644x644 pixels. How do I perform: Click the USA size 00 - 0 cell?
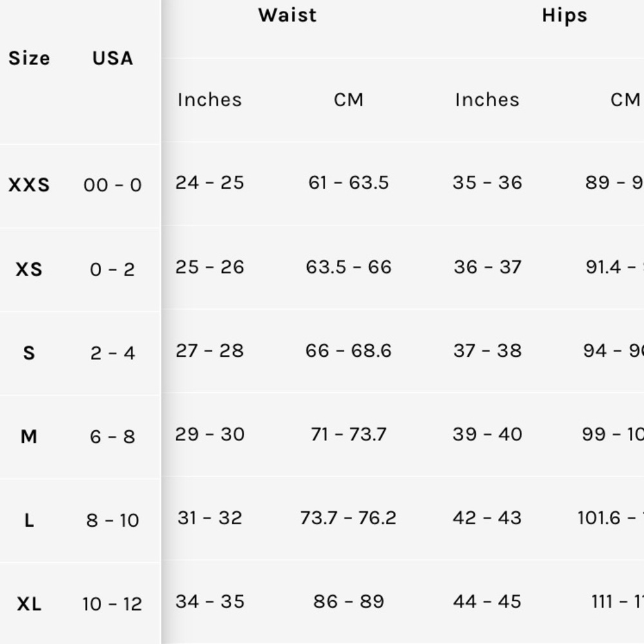(113, 185)
